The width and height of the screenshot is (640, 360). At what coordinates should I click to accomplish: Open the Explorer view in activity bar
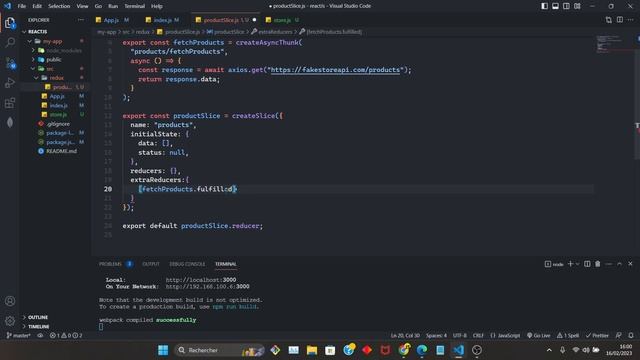(x=10, y=23)
